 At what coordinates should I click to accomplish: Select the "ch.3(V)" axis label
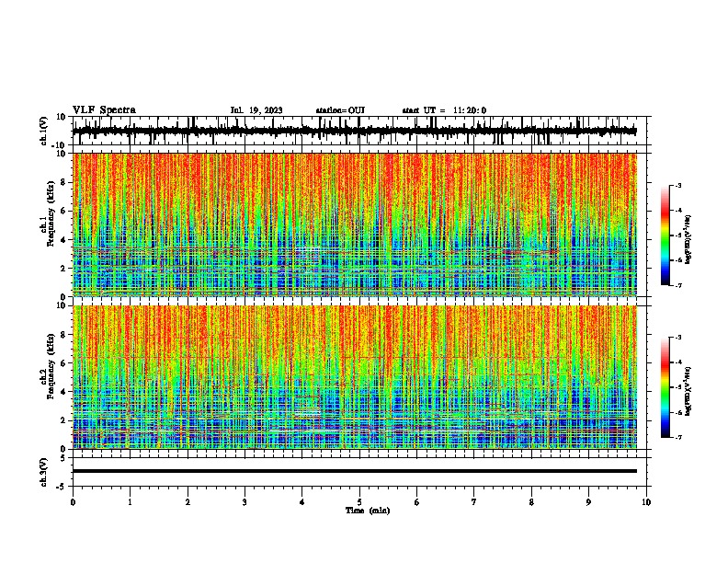pyautogui.click(x=44, y=473)
